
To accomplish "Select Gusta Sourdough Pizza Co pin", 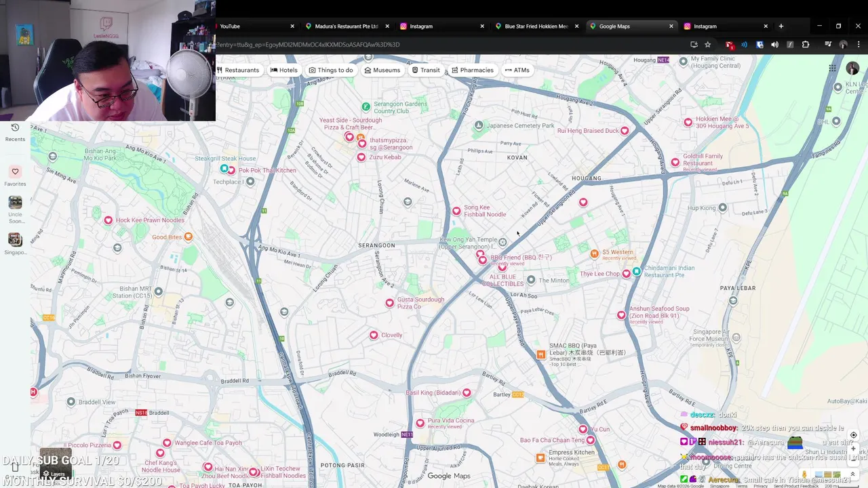I will click(x=389, y=303).
